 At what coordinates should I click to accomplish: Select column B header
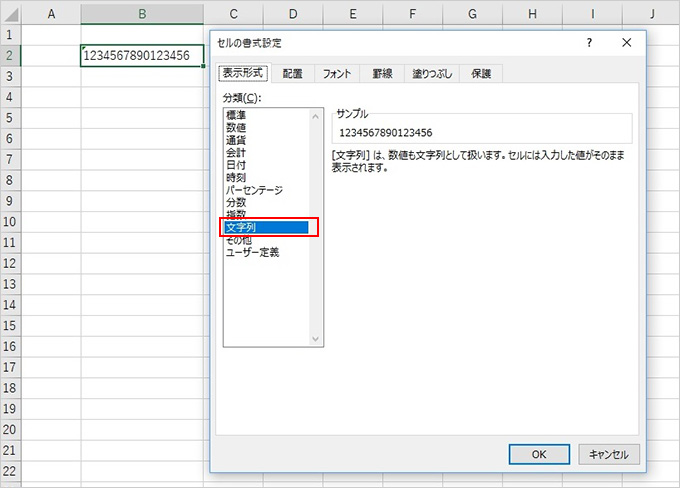click(142, 13)
